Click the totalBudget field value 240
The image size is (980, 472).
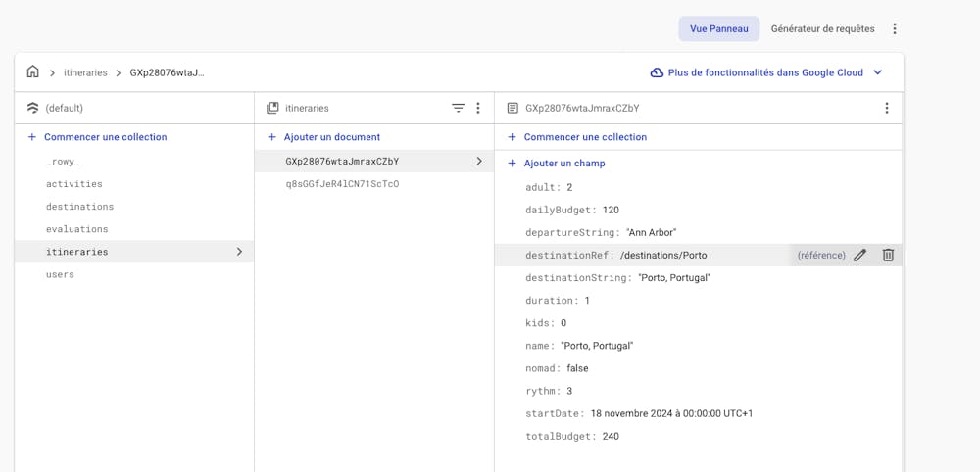tap(611, 437)
